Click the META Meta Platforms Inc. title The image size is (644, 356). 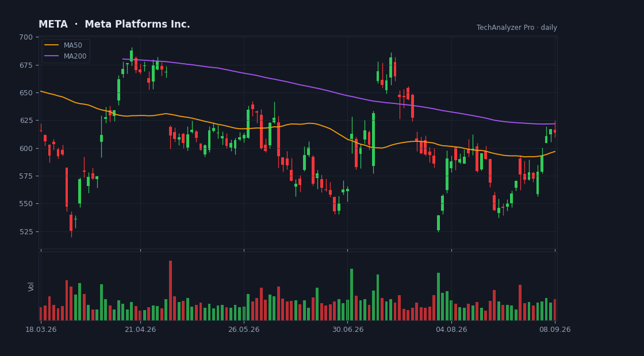pyautogui.click(x=114, y=25)
